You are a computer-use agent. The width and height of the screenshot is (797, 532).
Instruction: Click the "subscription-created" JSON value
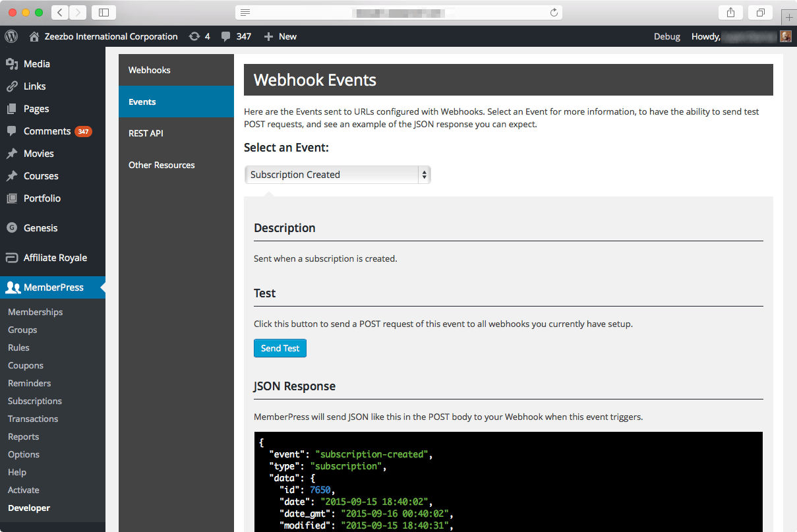point(372,454)
